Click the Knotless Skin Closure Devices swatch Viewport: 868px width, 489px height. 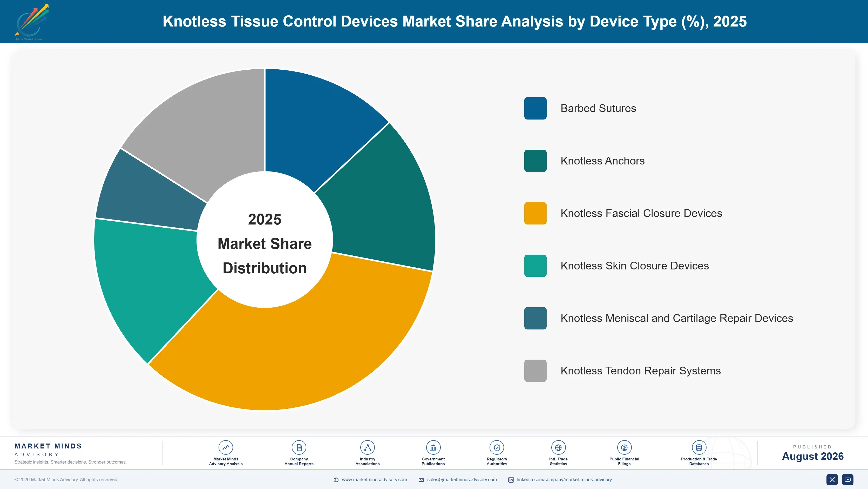pos(535,266)
